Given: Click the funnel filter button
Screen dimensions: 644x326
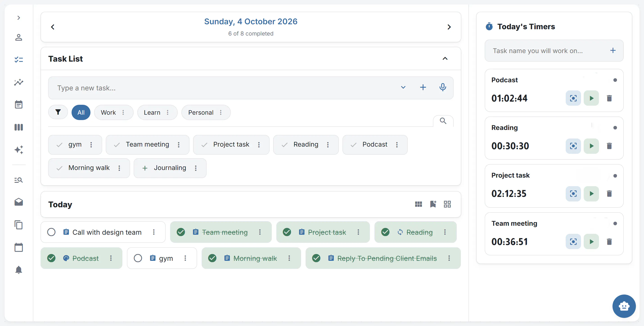Looking at the screenshot, I should coord(58,112).
